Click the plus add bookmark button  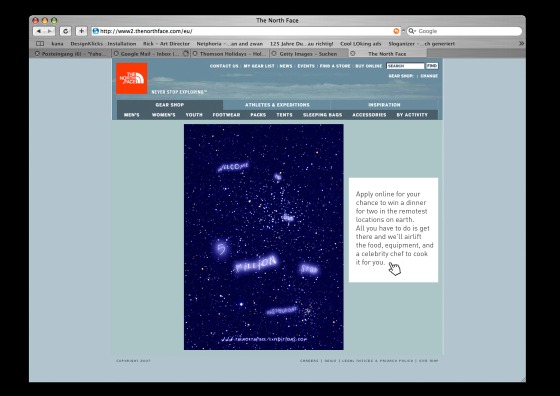(81, 31)
